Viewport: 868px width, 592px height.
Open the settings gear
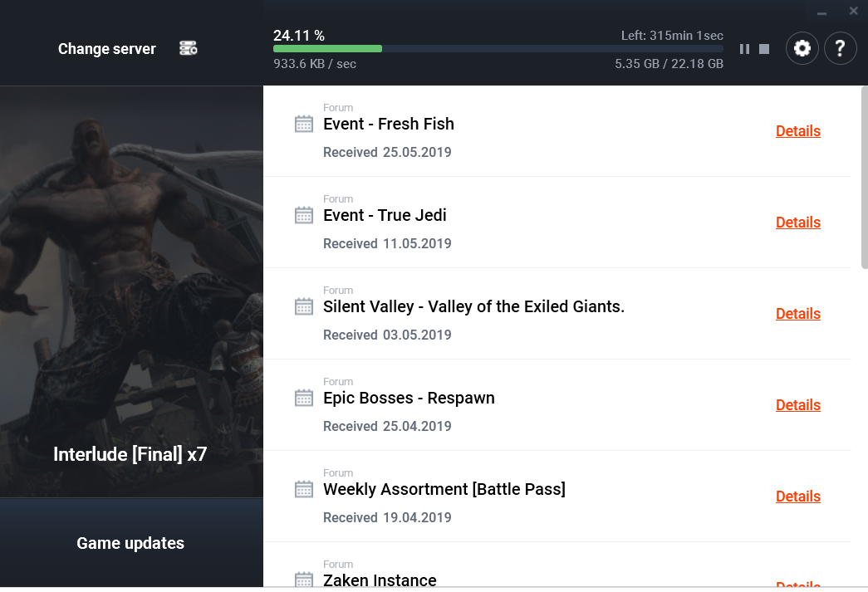point(802,48)
